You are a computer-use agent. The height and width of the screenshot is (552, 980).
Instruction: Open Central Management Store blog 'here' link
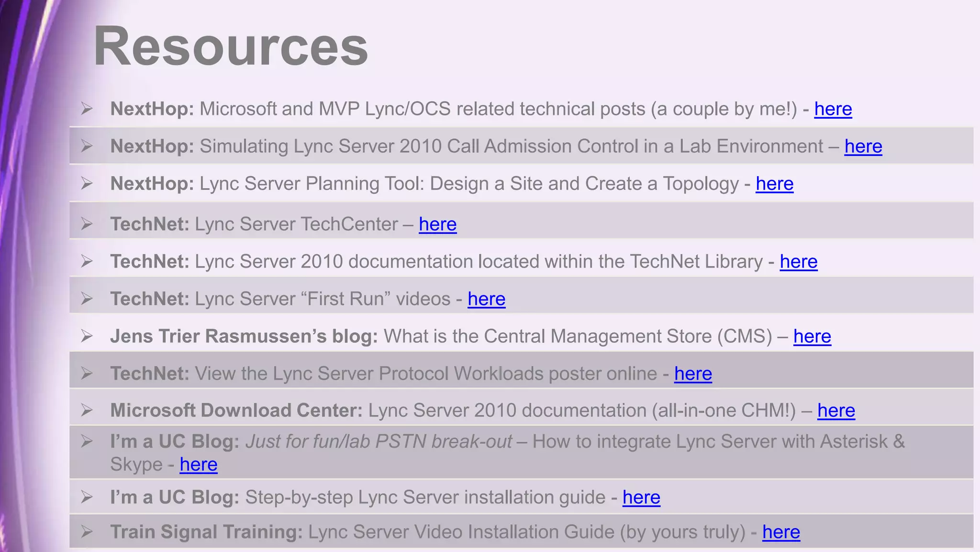[x=812, y=336]
